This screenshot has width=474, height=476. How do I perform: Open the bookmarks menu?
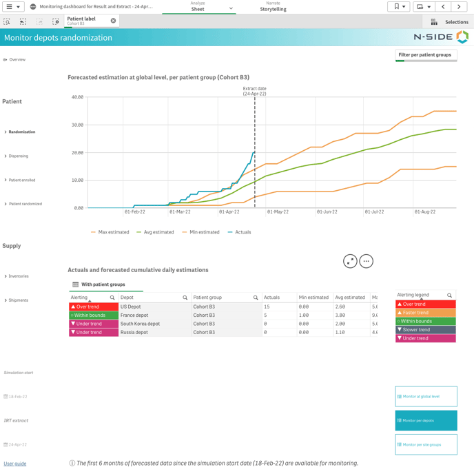coord(398,7)
